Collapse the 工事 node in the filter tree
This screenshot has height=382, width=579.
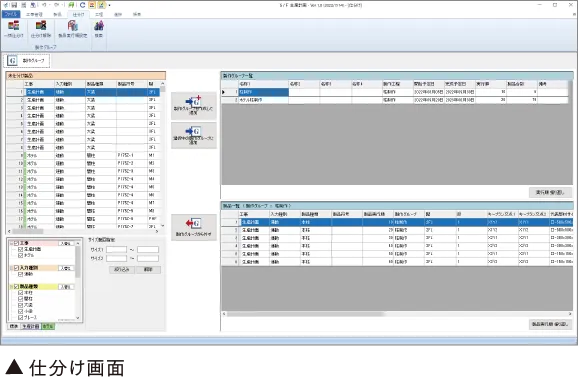tap(11, 243)
